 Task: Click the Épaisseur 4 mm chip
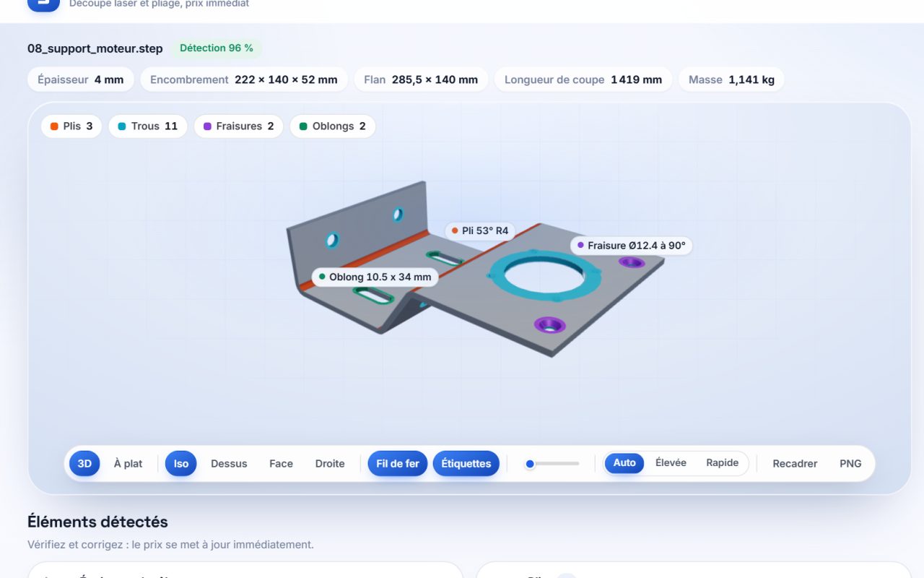(x=81, y=79)
